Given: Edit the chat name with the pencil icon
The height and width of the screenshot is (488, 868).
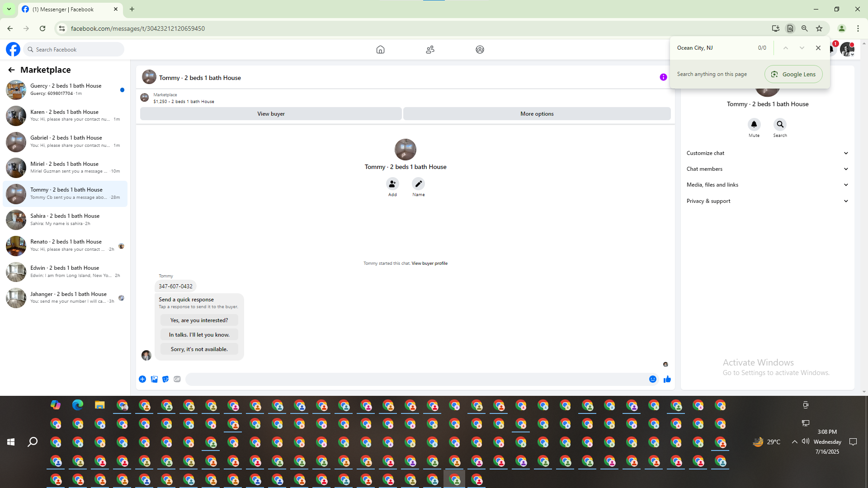Looking at the screenshot, I should (419, 184).
